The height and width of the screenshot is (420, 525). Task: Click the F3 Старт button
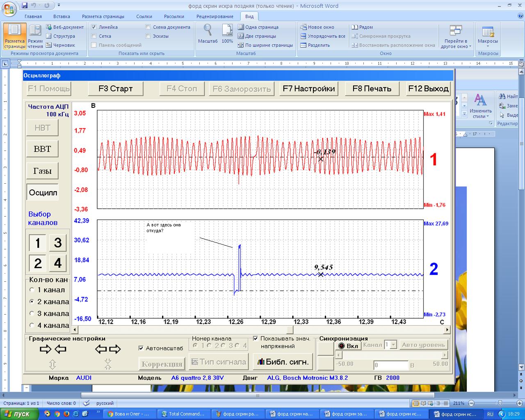click(116, 88)
